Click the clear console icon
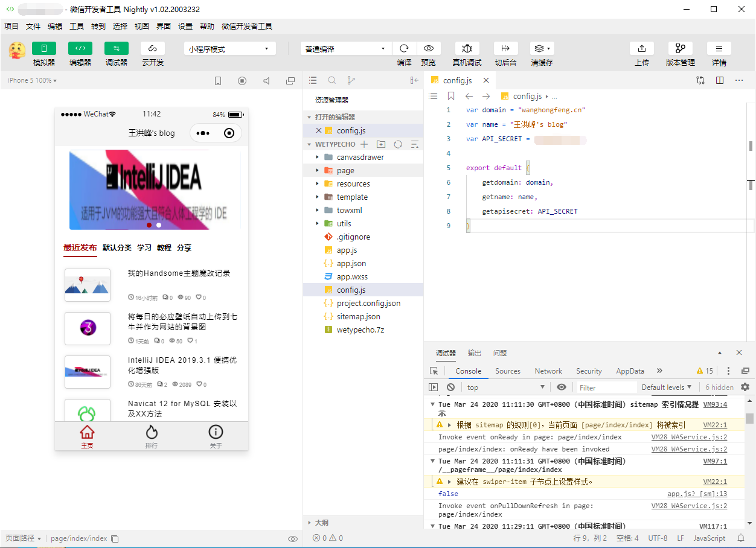 (450, 387)
